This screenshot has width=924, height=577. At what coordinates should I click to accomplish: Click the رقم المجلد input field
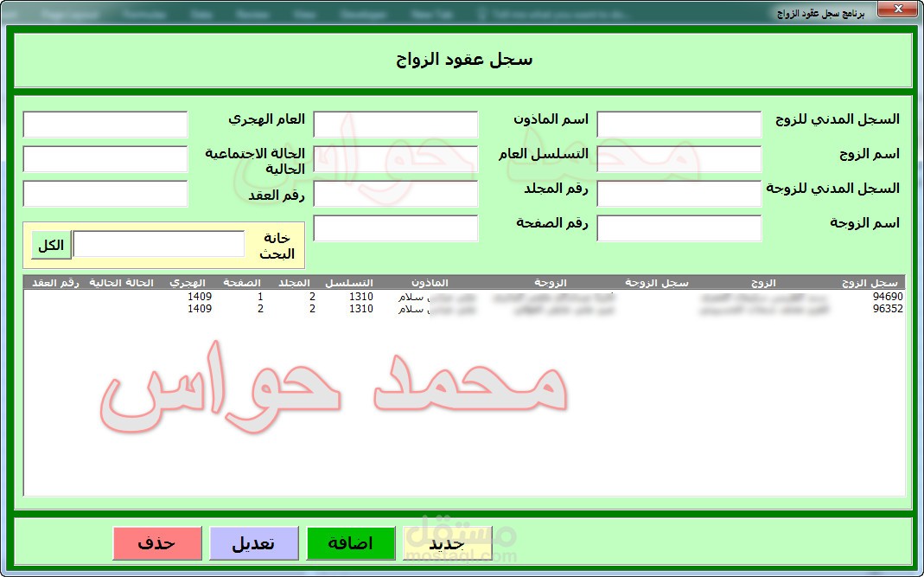[395, 194]
